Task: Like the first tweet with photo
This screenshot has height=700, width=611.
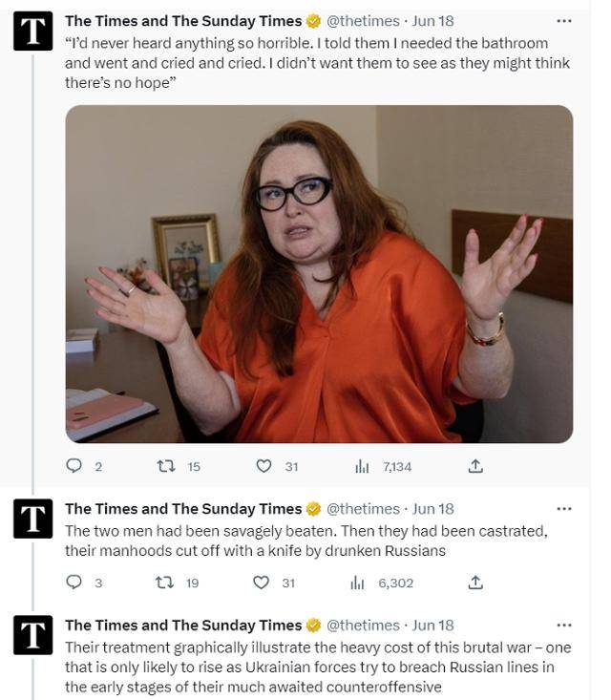Action: pos(264,466)
